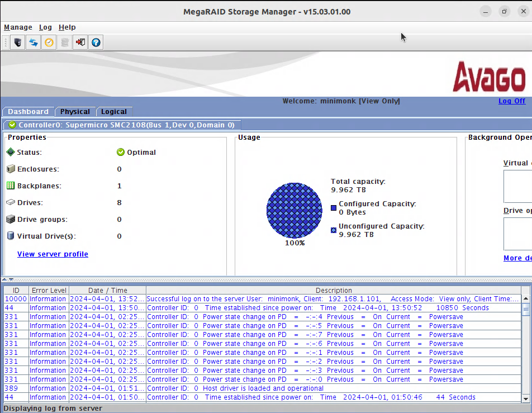Sort log by Date / Time header
The height and width of the screenshot is (413, 532).
pos(107,291)
